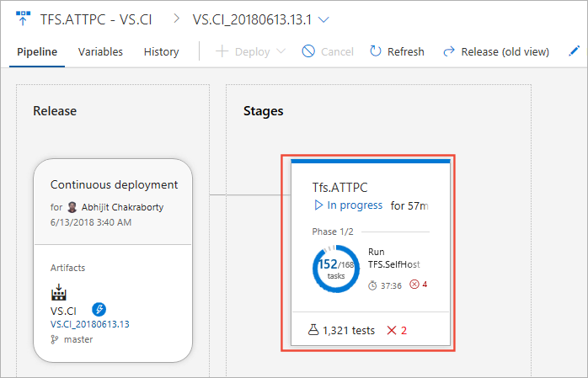Viewport: 588px width, 378px height.
Task: Switch to the Variables tab
Action: coord(100,51)
